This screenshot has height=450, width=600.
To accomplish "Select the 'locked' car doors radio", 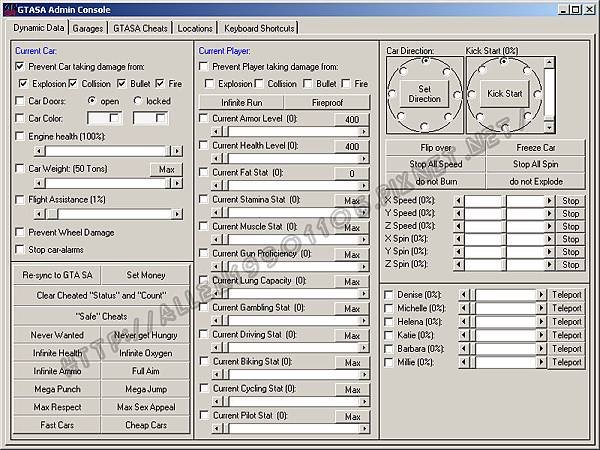I will tap(137, 101).
